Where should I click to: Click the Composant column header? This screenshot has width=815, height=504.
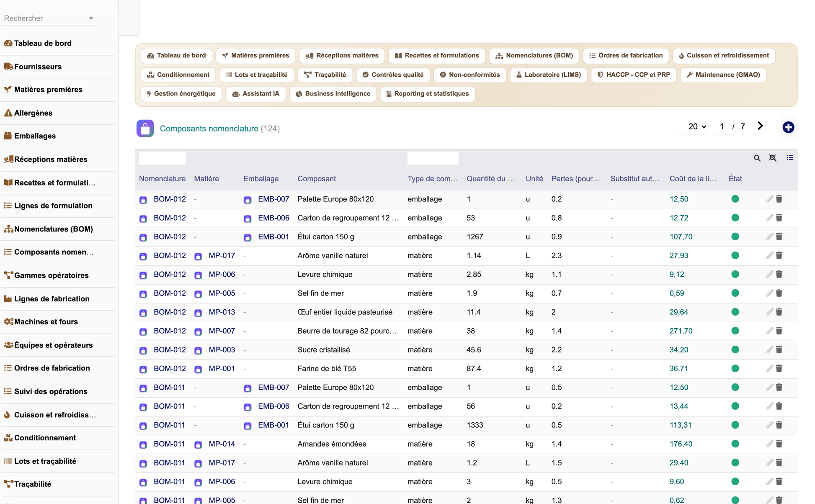point(317,178)
